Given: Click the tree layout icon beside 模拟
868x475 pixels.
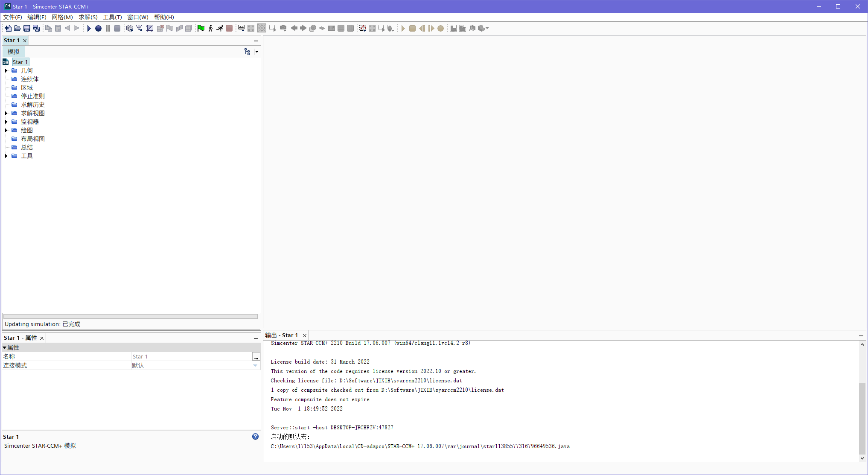Looking at the screenshot, I should point(247,52).
